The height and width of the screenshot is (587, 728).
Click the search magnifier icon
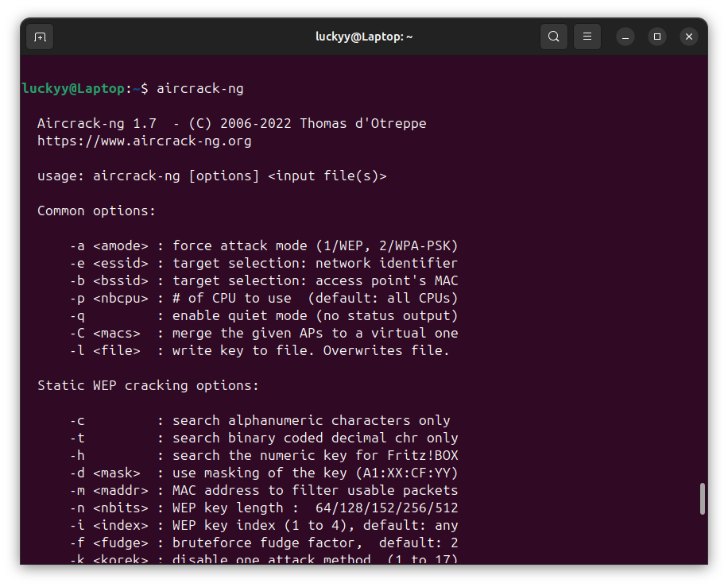(553, 37)
